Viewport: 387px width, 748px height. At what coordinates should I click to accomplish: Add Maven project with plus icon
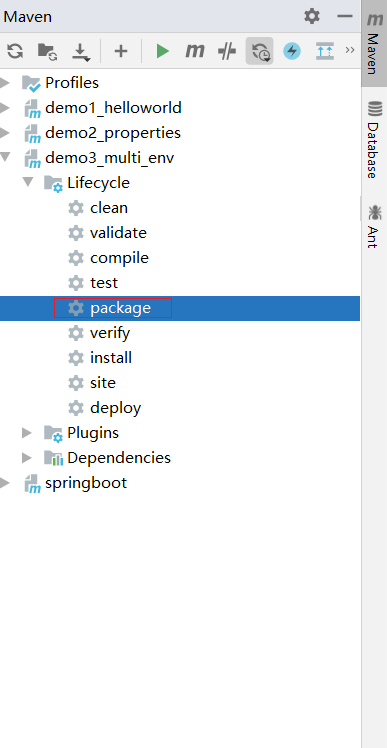[121, 51]
